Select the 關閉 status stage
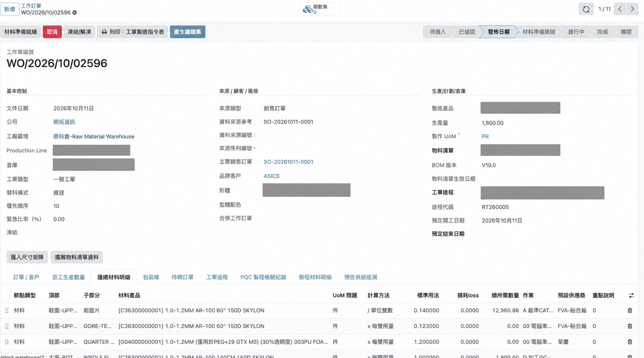 (626, 32)
